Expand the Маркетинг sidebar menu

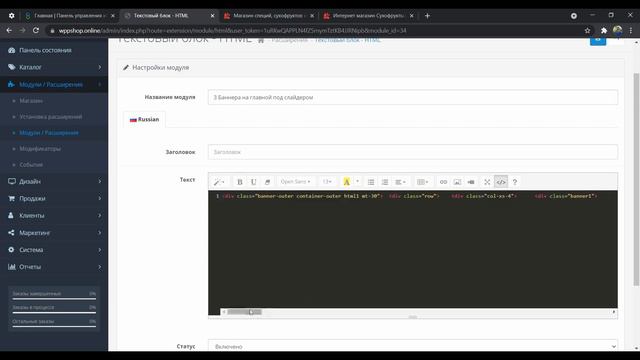54,233
